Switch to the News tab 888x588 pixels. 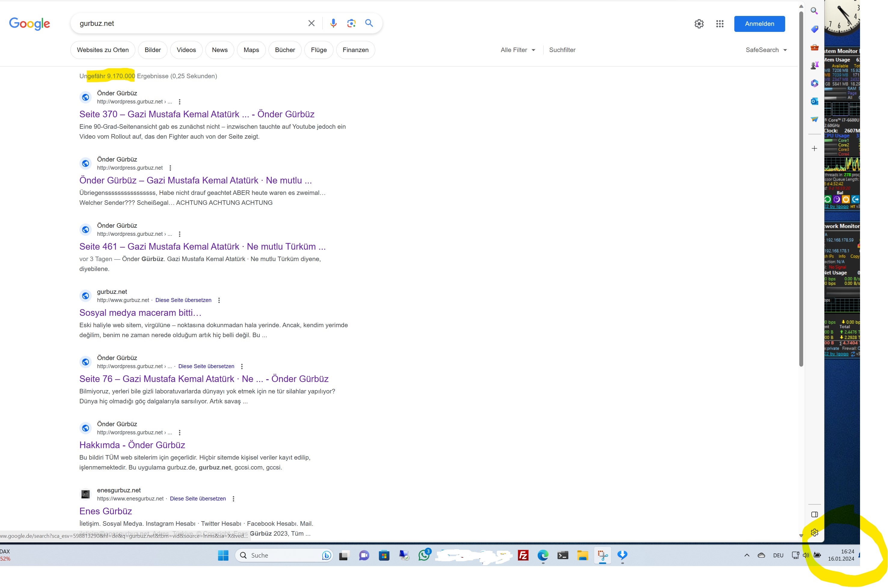point(220,50)
